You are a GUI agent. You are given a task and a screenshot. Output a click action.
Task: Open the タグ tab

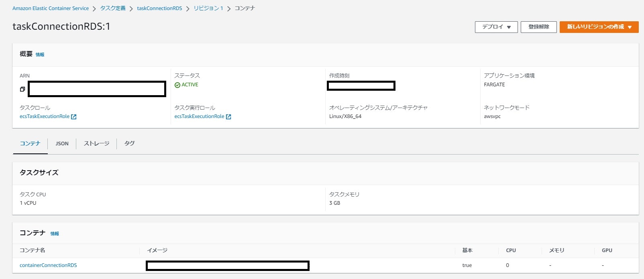pos(129,143)
